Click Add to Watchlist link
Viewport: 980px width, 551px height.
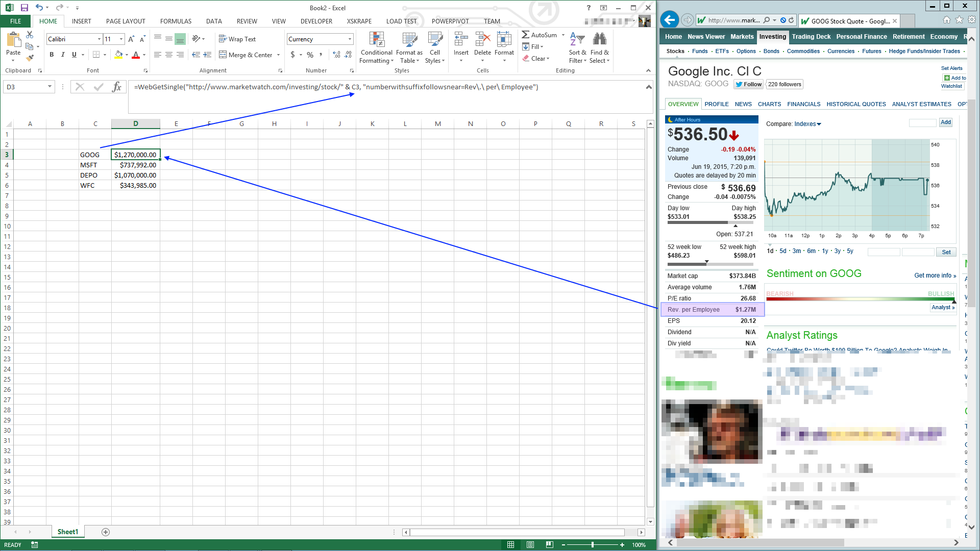953,82
